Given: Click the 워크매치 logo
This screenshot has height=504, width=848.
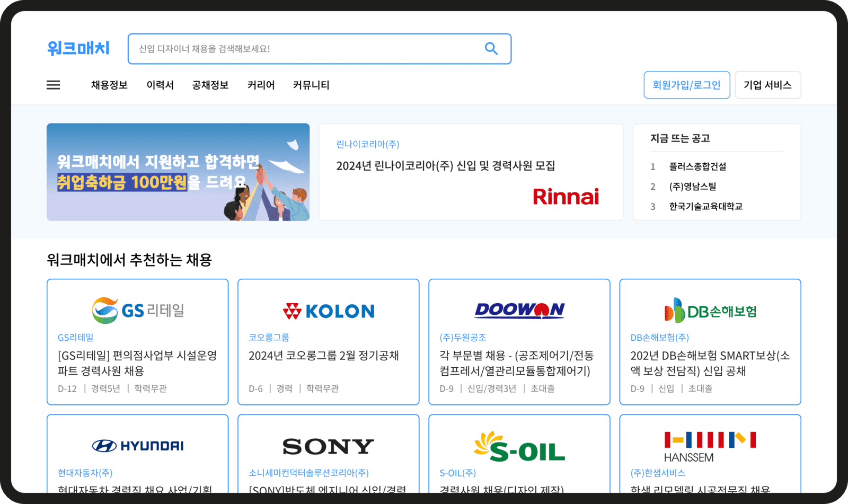Looking at the screenshot, I should tap(78, 48).
